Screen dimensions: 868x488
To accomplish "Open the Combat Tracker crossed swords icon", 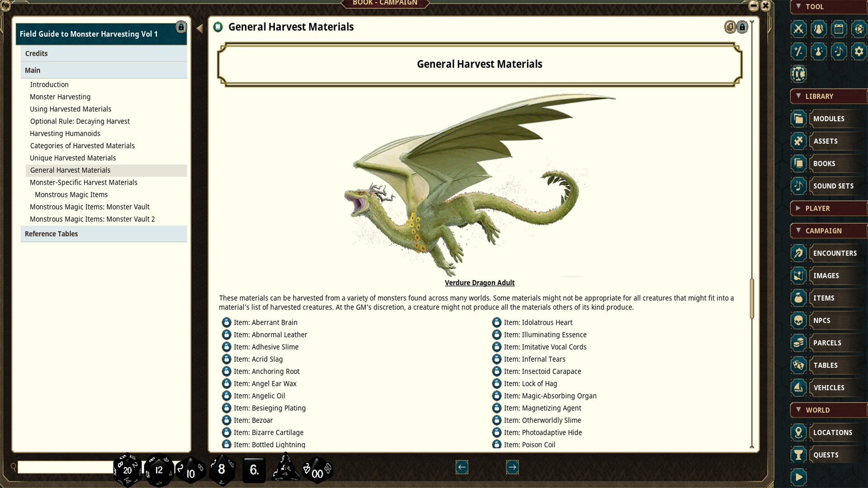I will (x=798, y=28).
